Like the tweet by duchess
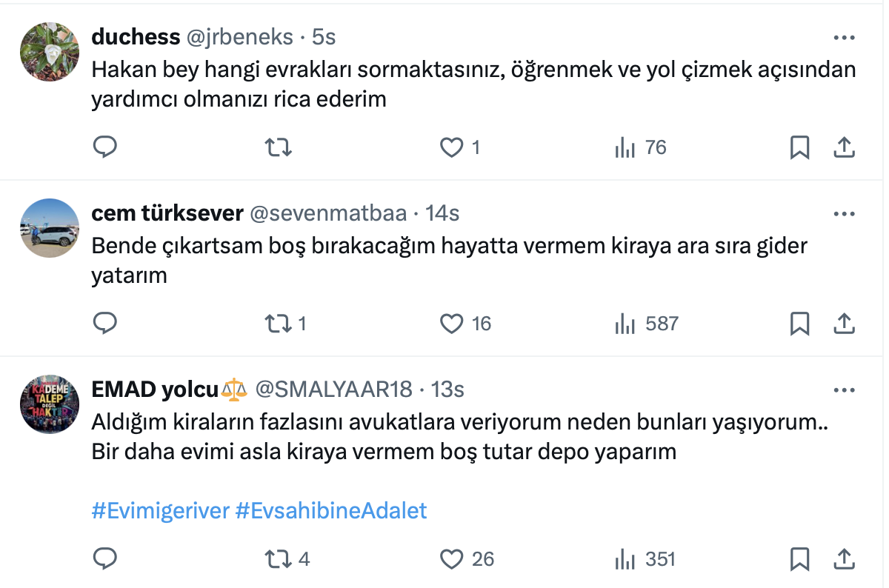 pos(451,147)
